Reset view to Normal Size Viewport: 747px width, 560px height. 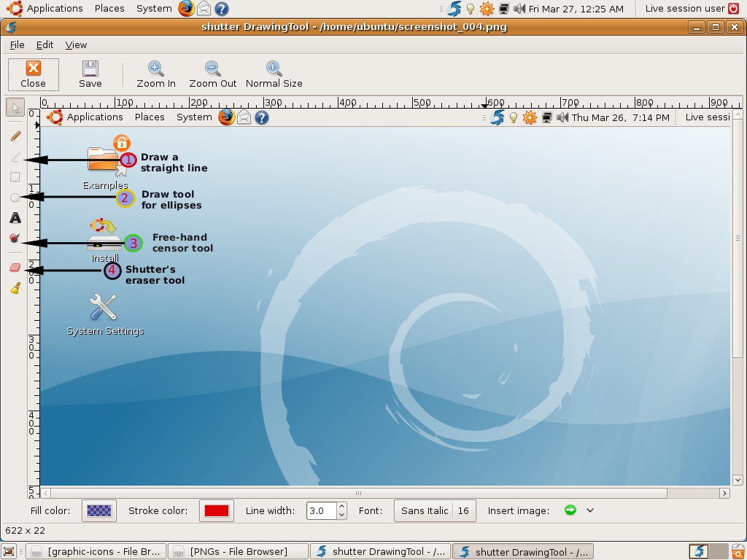[274, 75]
